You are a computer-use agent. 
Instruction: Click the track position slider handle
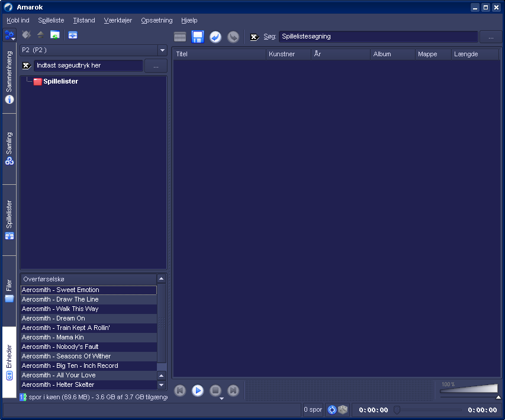pos(397,410)
